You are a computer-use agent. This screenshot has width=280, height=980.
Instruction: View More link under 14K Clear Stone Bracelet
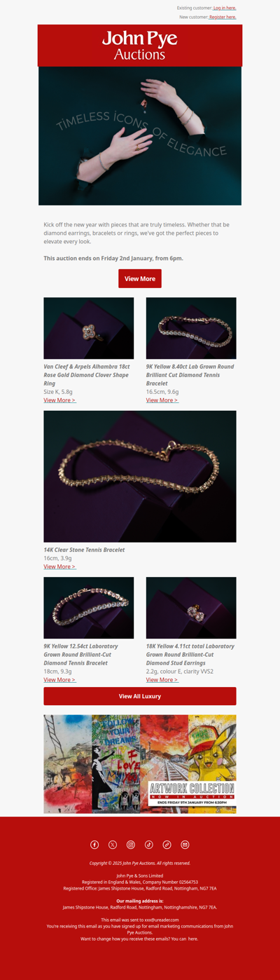[60, 566]
